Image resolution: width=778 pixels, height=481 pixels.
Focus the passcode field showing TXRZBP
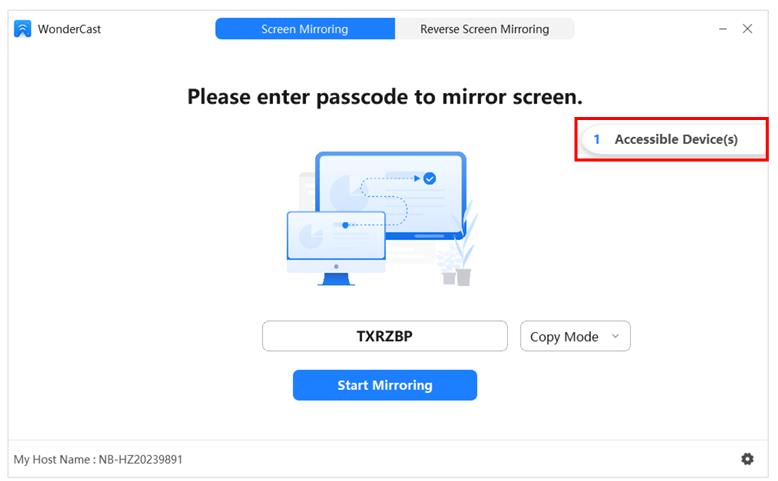[385, 337]
